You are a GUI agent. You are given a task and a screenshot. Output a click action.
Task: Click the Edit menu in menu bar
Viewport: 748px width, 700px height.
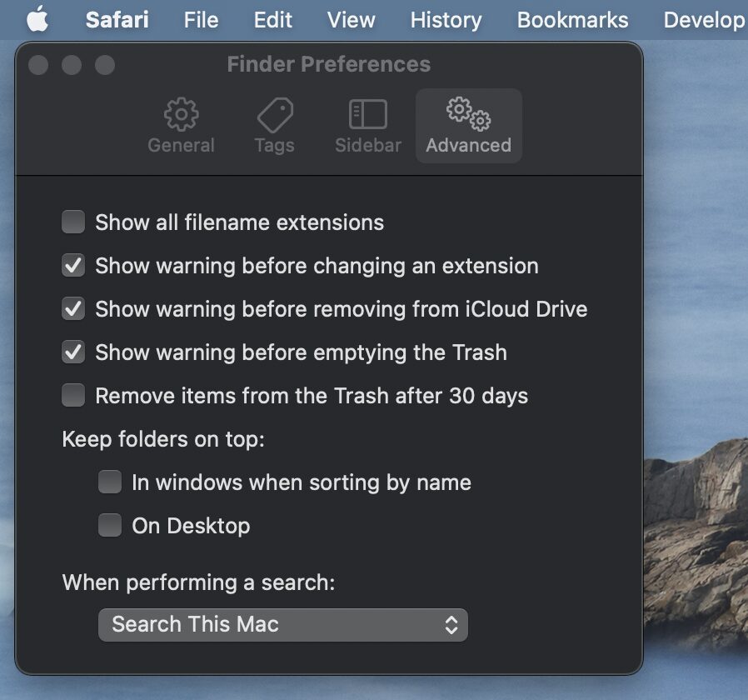pos(273,20)
